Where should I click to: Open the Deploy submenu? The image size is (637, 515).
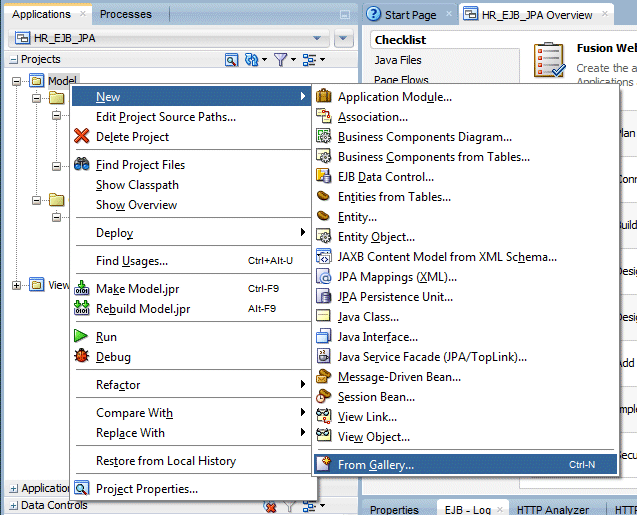coord(192,232)
